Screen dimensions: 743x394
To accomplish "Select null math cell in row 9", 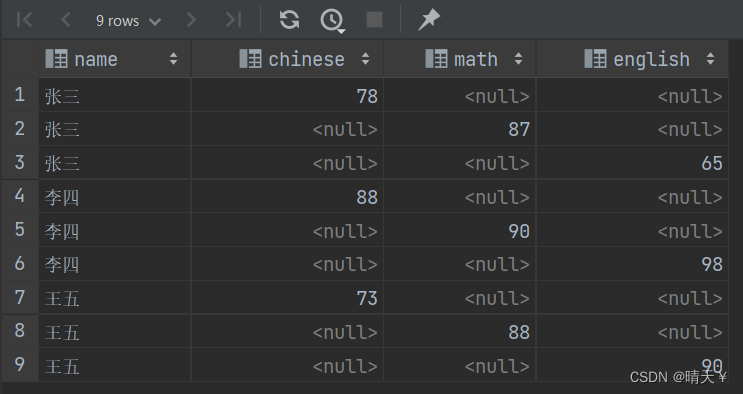I will point(460,365).
